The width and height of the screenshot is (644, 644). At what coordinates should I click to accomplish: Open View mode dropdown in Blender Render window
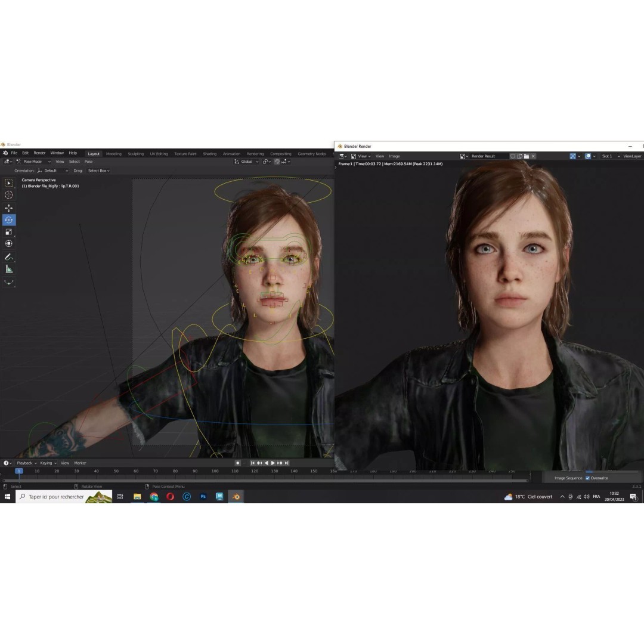361,156
